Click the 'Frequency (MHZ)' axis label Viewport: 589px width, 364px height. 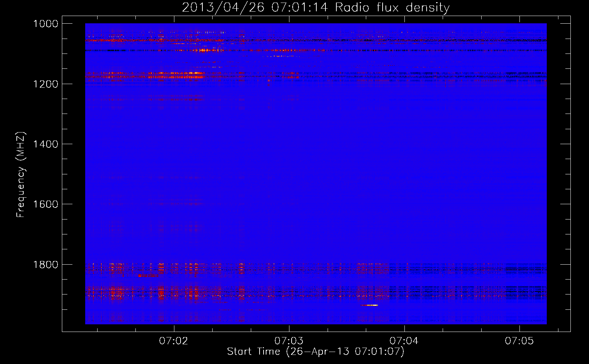coord(21,175)
